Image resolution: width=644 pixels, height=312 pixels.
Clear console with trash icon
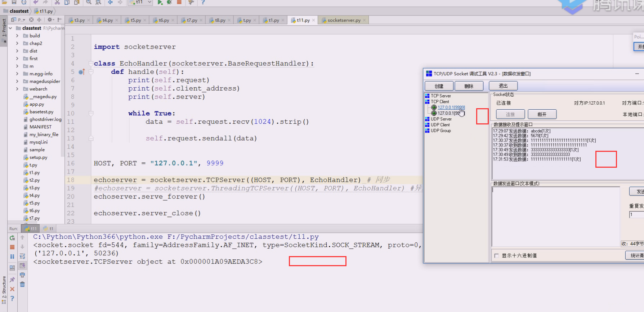tap(22, 285)
